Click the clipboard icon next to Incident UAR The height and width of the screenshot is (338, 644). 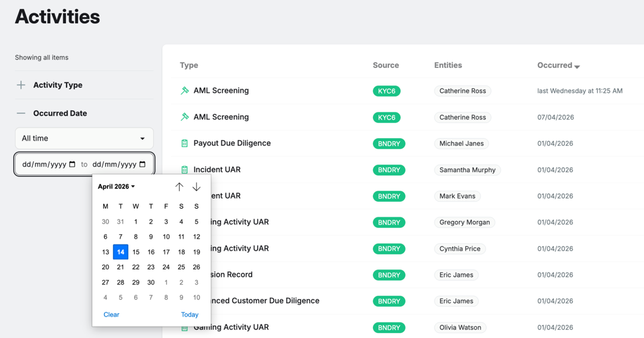click(184, 170)
